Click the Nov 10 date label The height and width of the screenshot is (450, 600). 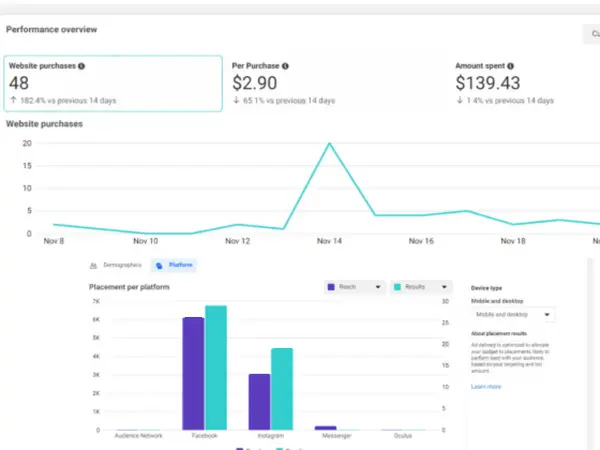(145, 241)
